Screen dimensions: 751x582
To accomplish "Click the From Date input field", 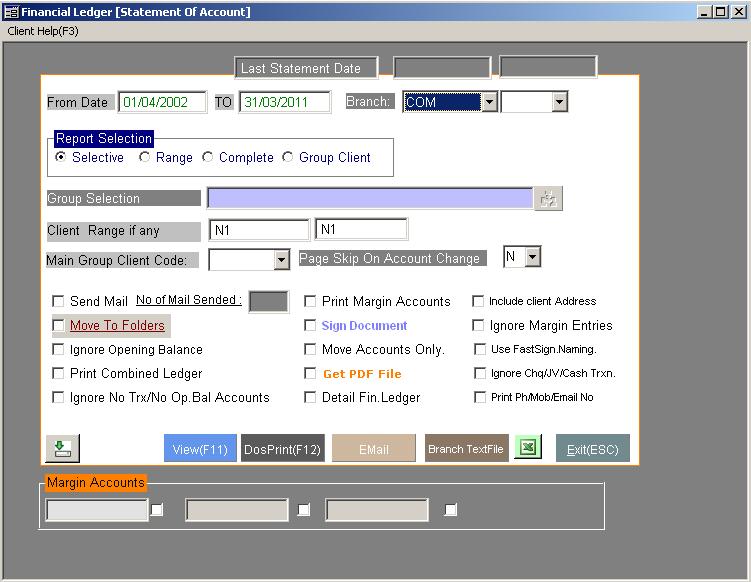I will point(162,102).
